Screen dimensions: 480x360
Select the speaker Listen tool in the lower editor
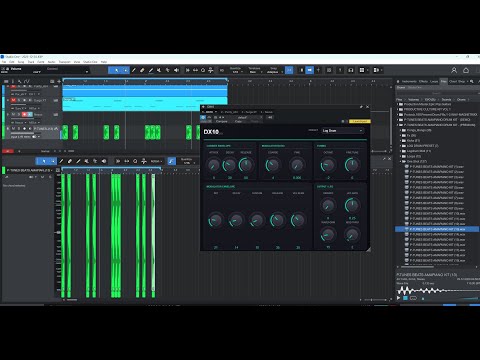pyautogui.click(x=104, y=161)
